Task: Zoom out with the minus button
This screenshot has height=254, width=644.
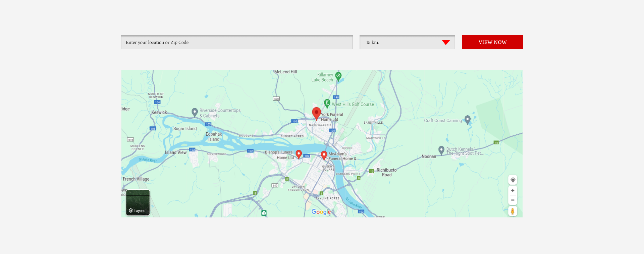Action: coord(513,200)
